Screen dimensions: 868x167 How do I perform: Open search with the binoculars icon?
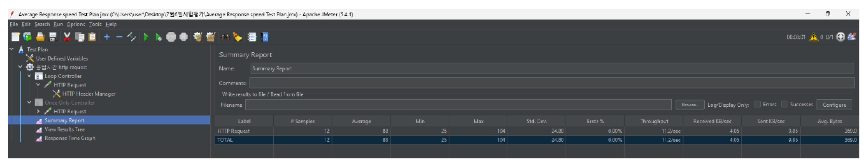click(x=225, y=37)
